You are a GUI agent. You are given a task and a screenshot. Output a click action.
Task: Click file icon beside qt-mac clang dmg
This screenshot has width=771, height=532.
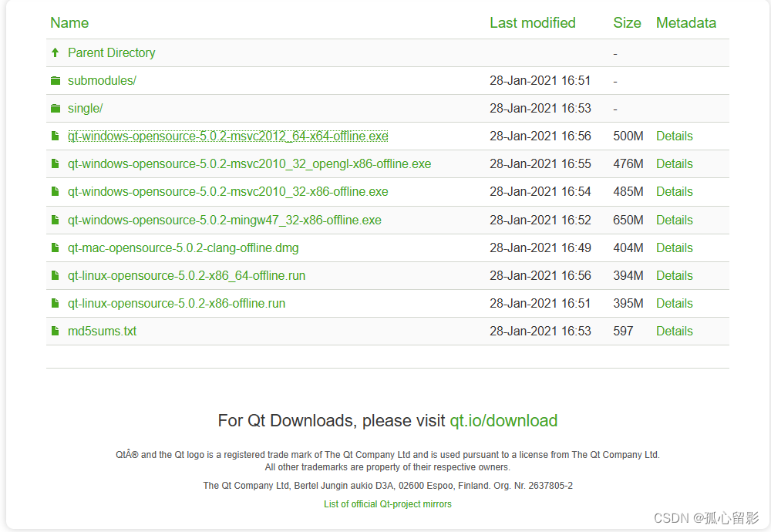[55, 247]
